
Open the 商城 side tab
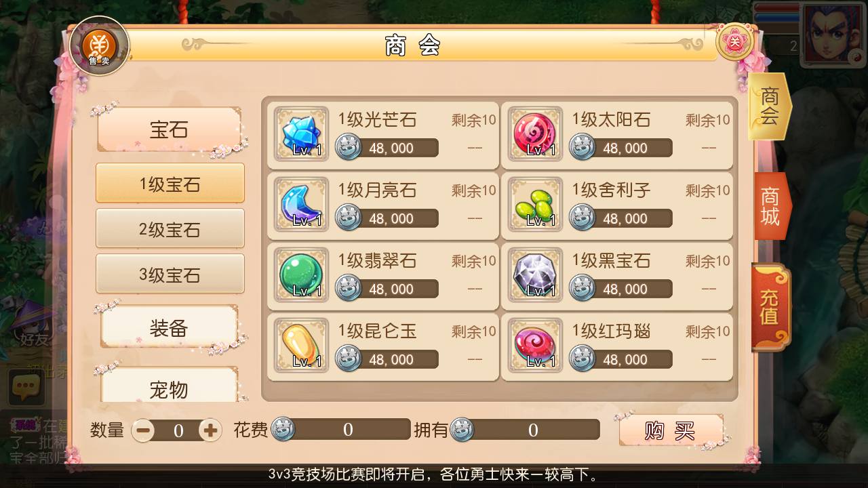click(x=771, y=207)
